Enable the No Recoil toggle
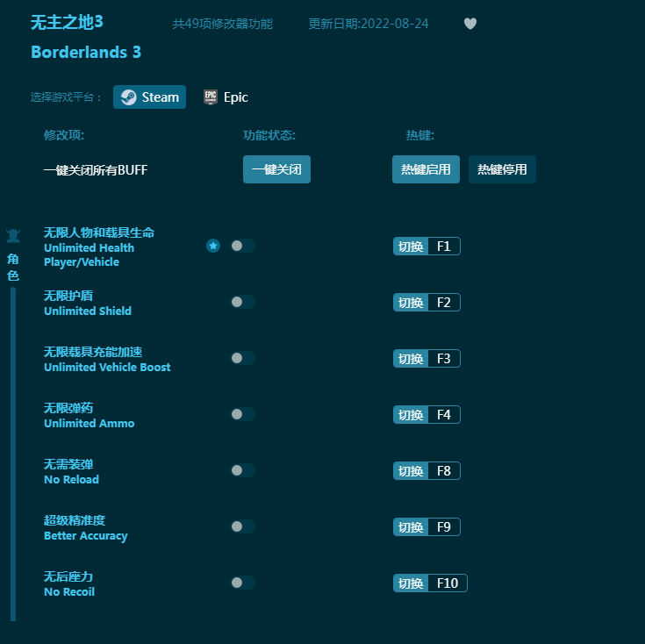Screen dimensions: 645x644 coord(243,583)
